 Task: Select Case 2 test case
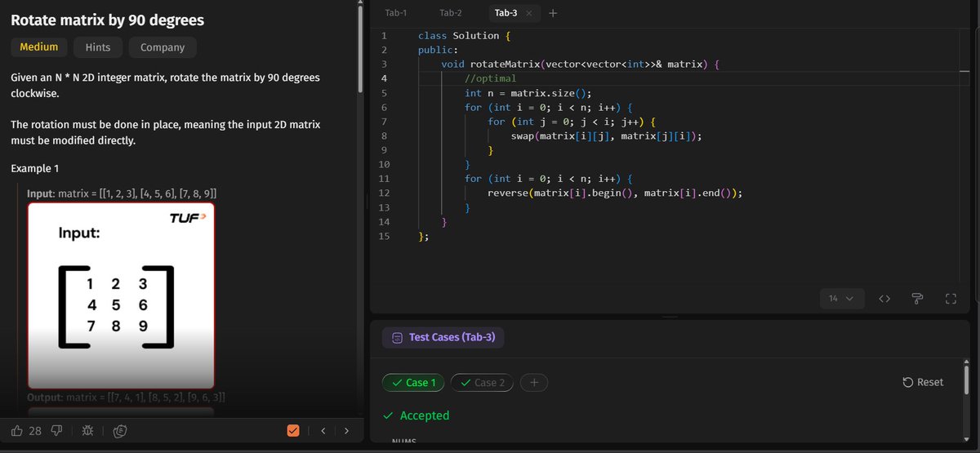(482, 382)
